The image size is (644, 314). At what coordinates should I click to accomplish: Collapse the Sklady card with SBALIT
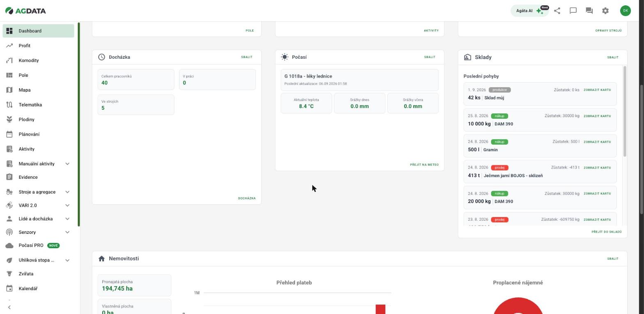coord(613,58)
